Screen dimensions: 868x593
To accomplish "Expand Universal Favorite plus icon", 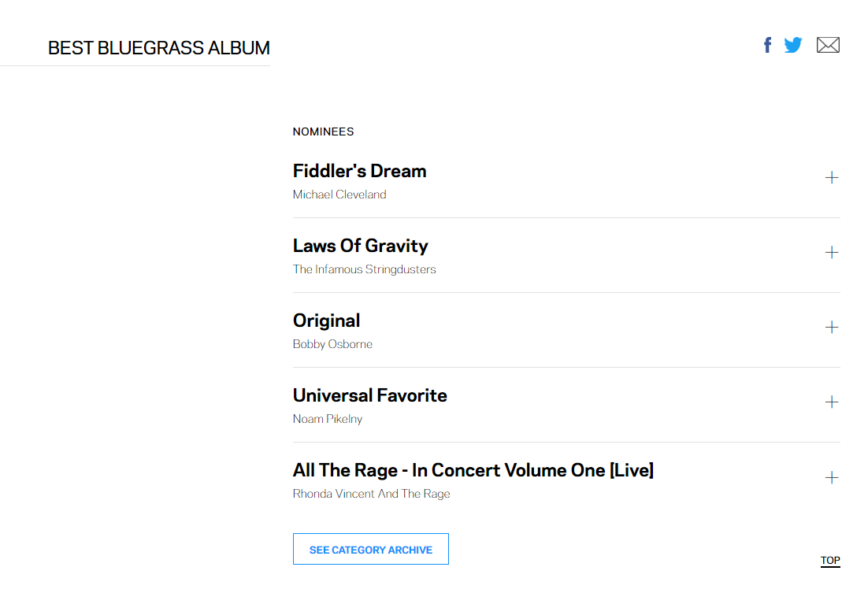I will click(x=831, y=402).
